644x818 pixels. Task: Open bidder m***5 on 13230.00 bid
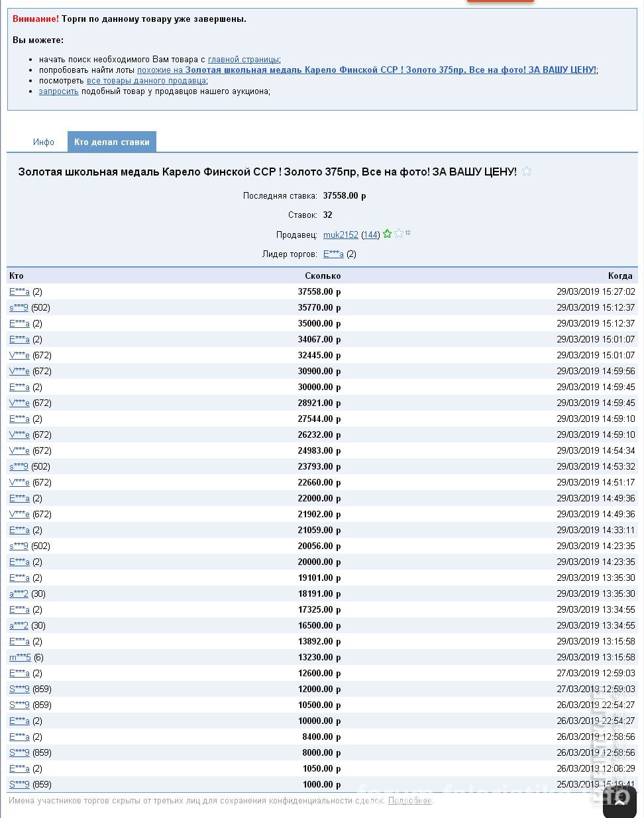click(20, 657)
